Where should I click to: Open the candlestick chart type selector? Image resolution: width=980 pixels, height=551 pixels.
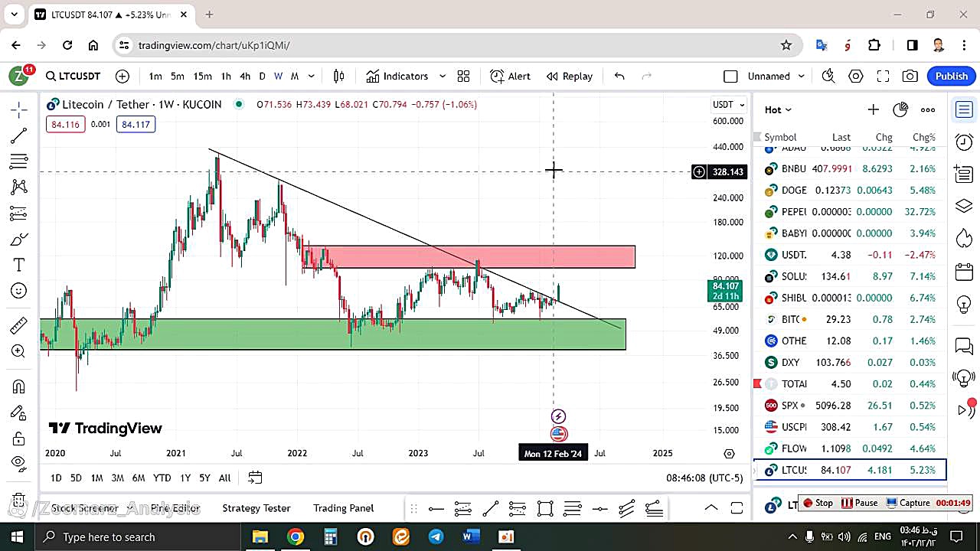(x=339, y=76)
